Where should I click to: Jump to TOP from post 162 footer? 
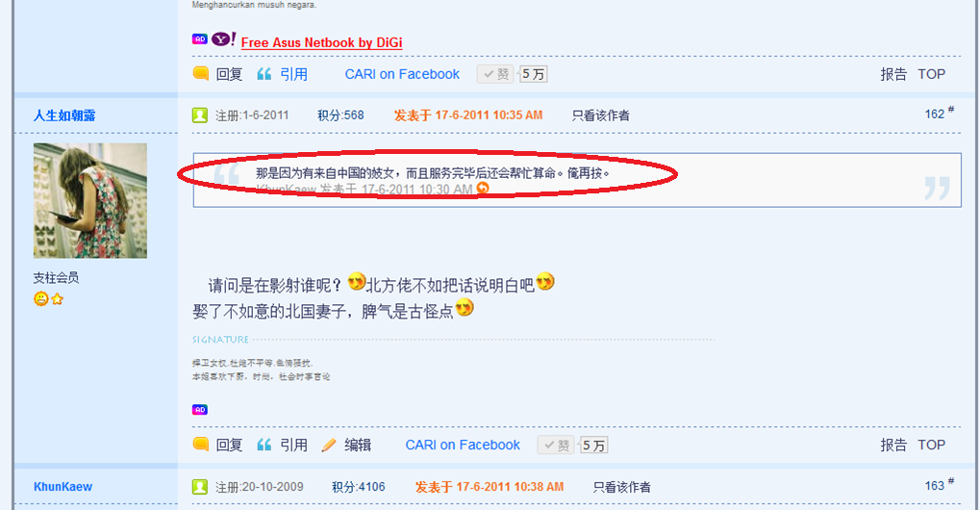(x=931, y=445)
